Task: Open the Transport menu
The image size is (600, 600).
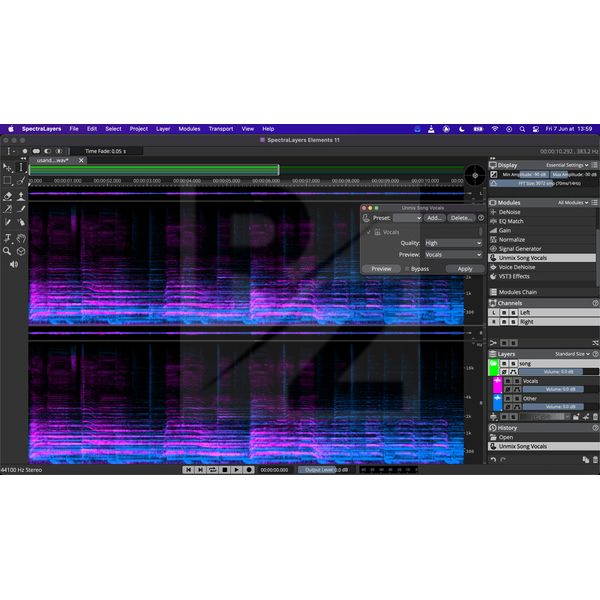Action: pyautogui.click(x=221, y=129)
